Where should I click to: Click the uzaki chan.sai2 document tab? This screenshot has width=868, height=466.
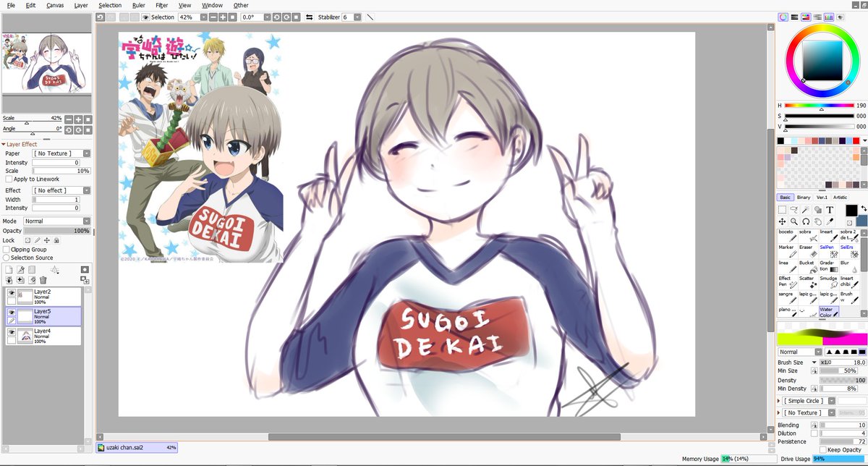click(x=137, y=447)
